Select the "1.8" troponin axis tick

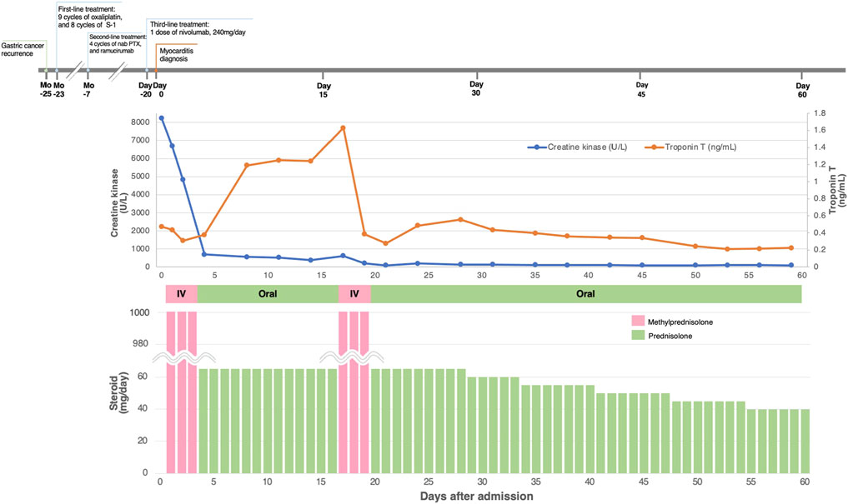820,113
